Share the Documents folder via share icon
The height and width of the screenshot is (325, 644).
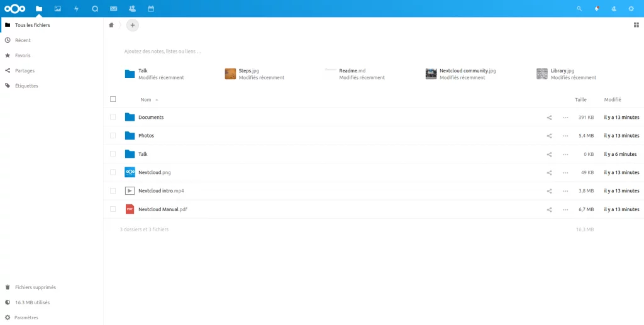coord(549,118)
